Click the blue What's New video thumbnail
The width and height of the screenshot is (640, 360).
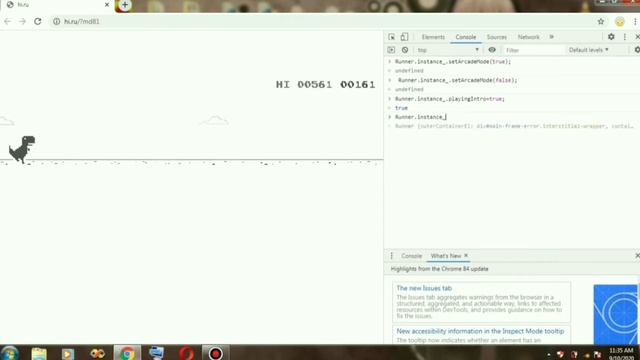(616, 314)
